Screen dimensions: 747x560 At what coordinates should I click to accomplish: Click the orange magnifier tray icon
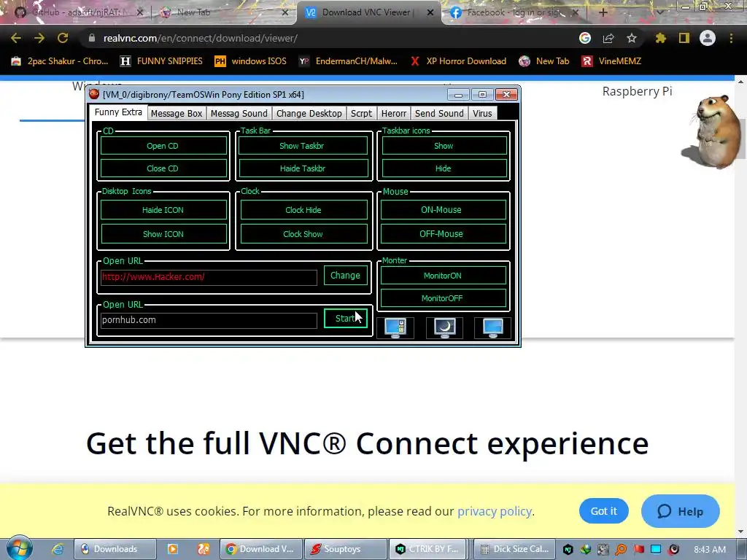621,550
